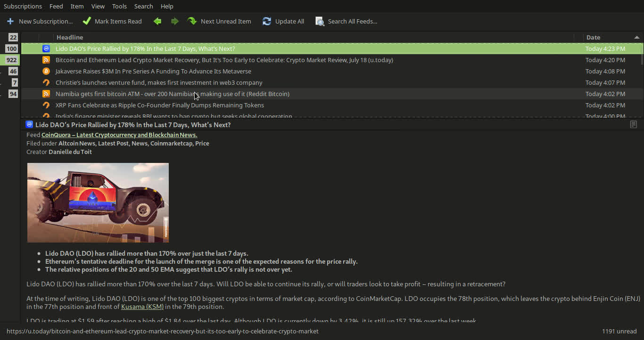This screenshot has width=644, height=340.
Task: Click the Today 4:23 PM date cell
Action: click(x=605, y=49)
